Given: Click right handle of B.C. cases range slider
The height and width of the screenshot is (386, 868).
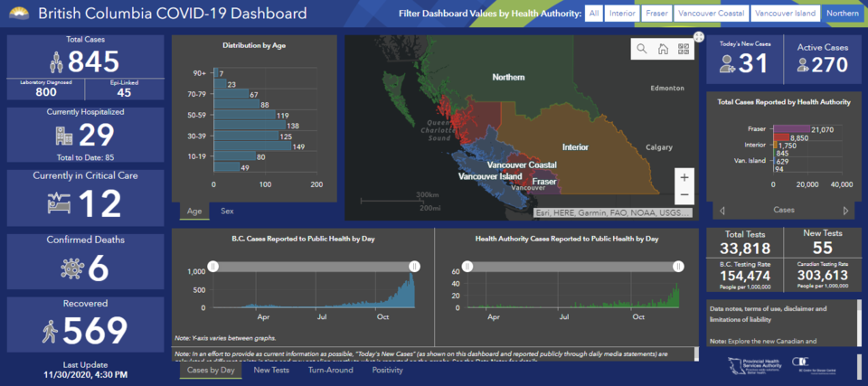Looking at the screenshot, I should pos(414,267).
